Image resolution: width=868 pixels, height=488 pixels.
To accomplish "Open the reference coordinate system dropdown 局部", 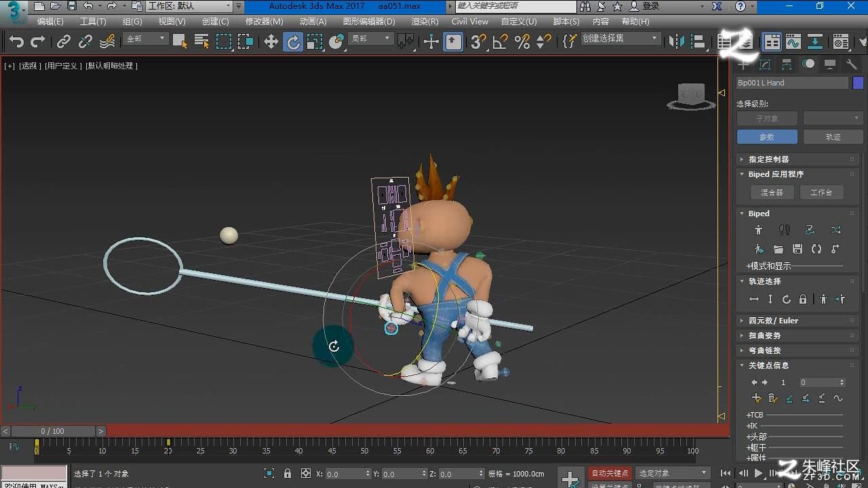I will 370,39.
